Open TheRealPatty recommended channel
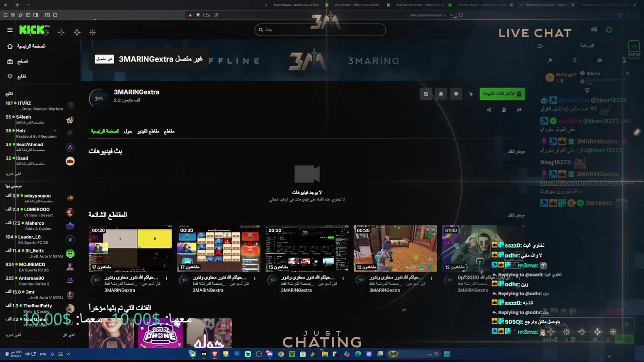Screen dimensions: 644x362 point(40,308)
